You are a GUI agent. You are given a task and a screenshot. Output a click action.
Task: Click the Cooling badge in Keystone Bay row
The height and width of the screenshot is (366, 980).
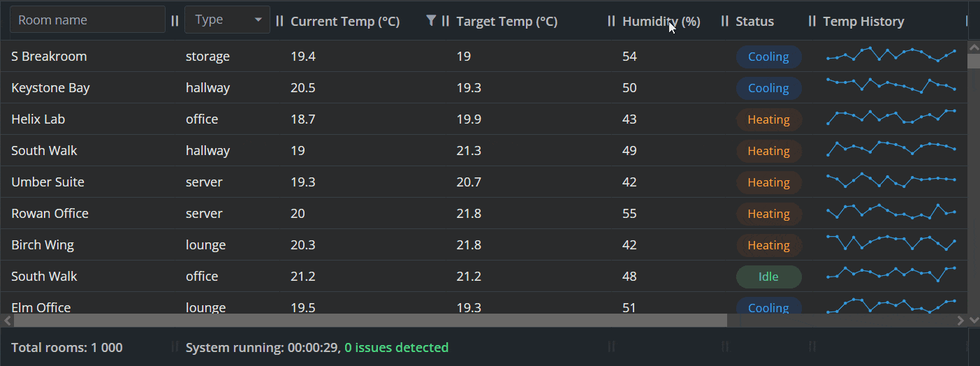768,88
